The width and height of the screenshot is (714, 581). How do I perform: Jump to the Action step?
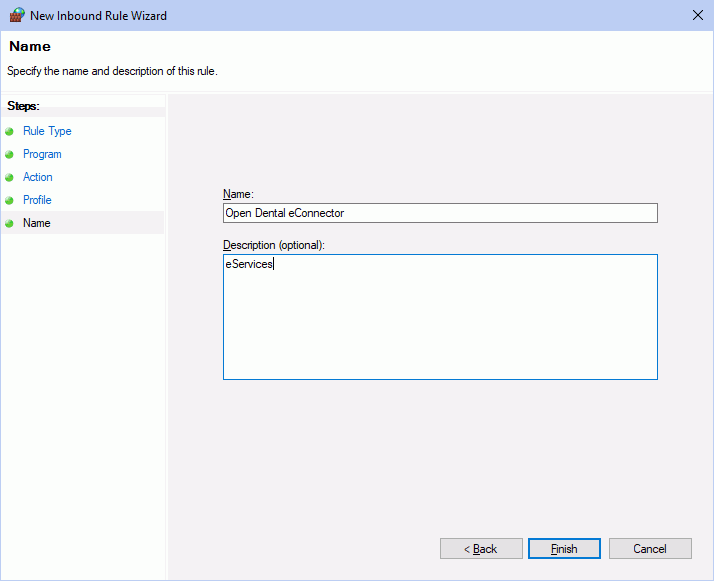[x=38, y=177]
